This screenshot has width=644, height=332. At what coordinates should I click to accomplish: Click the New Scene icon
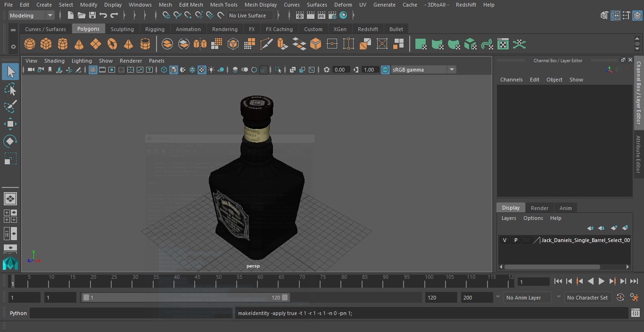tap(70, 16)
